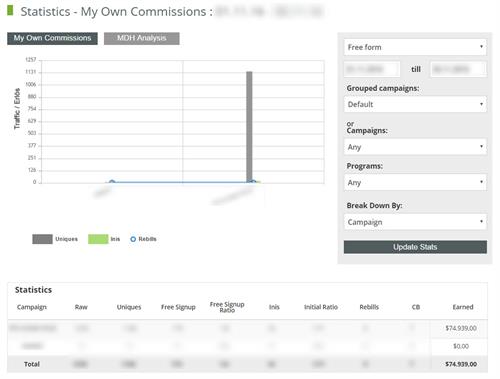
Task: Toggle the Rebills blue circle legend marker
Action: pyautogui.click(x=133, y=239)
